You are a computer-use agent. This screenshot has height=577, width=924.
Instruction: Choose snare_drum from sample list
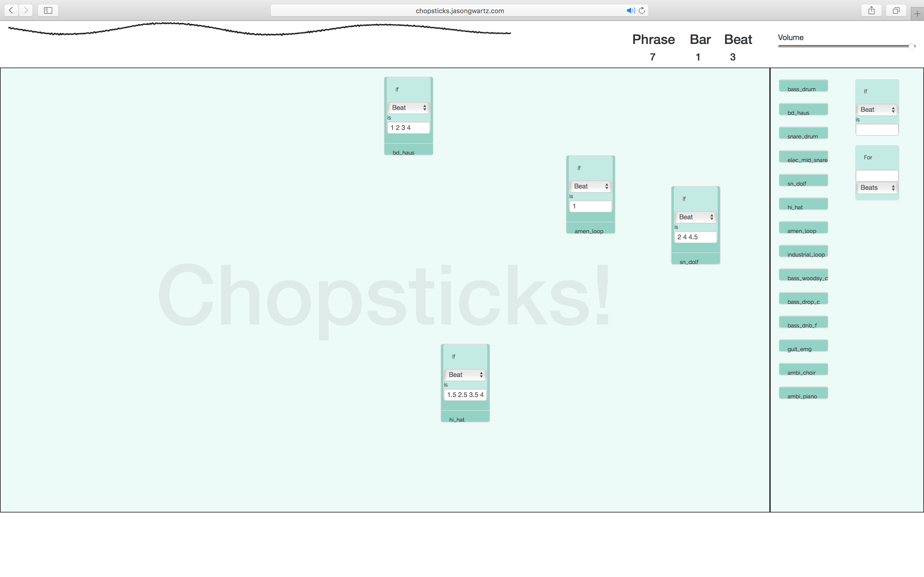803,133
